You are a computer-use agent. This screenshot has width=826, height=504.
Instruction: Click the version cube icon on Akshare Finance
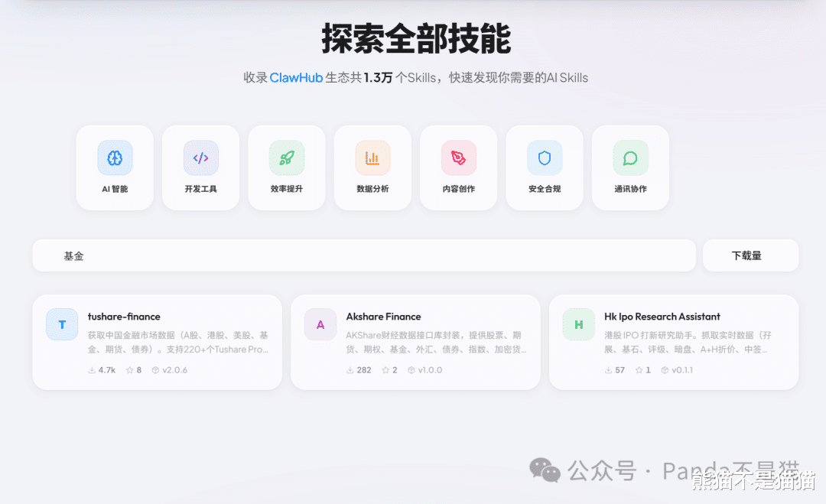411,370
